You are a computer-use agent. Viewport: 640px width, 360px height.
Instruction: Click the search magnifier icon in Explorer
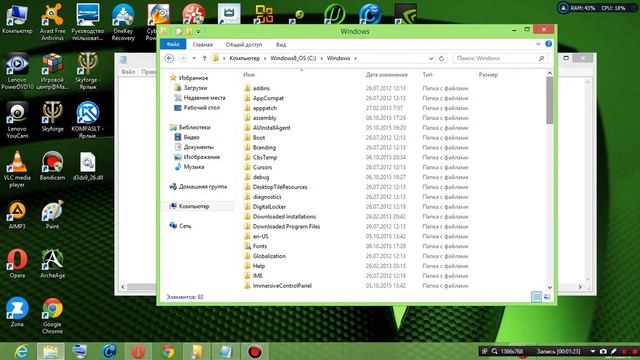[x=541, y=58]
